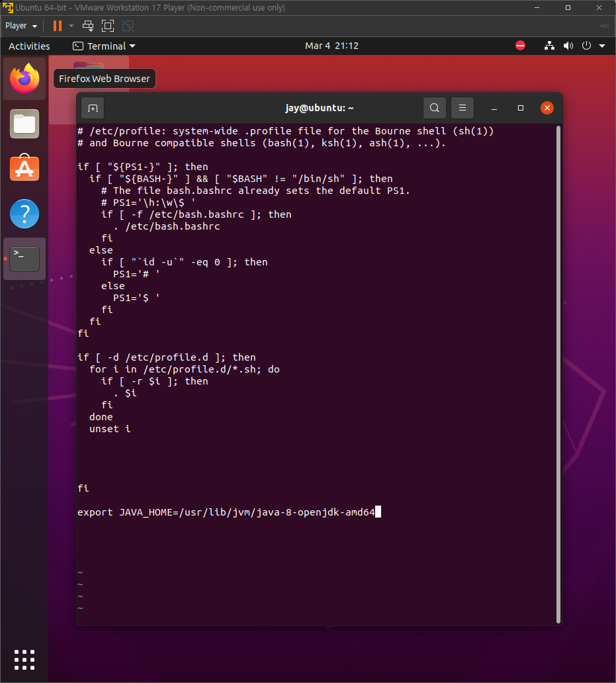Stop the active screen recording indicator

520,46
